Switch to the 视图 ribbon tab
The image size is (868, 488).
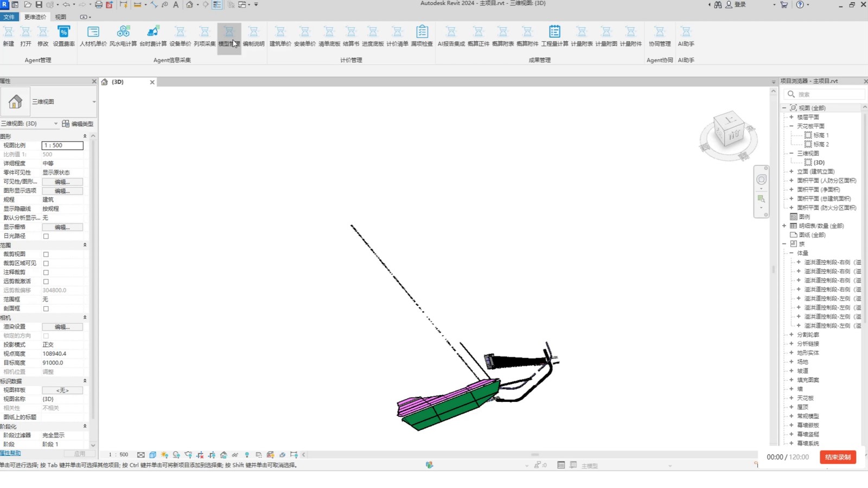(61, 17)
